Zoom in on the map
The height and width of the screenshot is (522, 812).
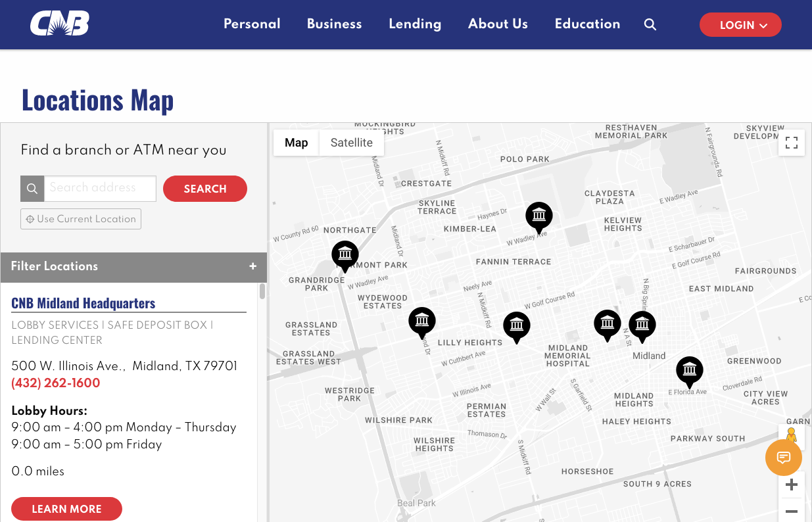792,485
